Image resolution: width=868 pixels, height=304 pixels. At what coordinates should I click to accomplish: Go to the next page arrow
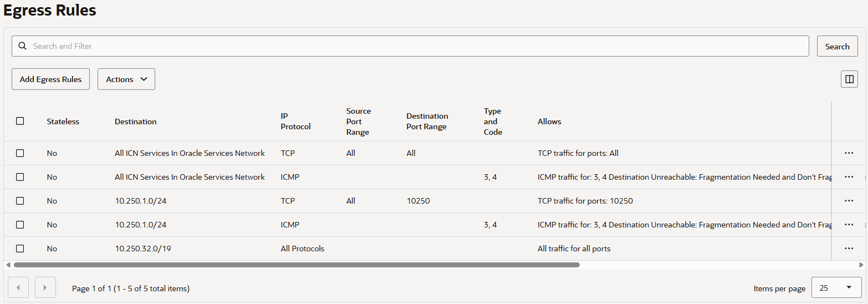(45, 288)
